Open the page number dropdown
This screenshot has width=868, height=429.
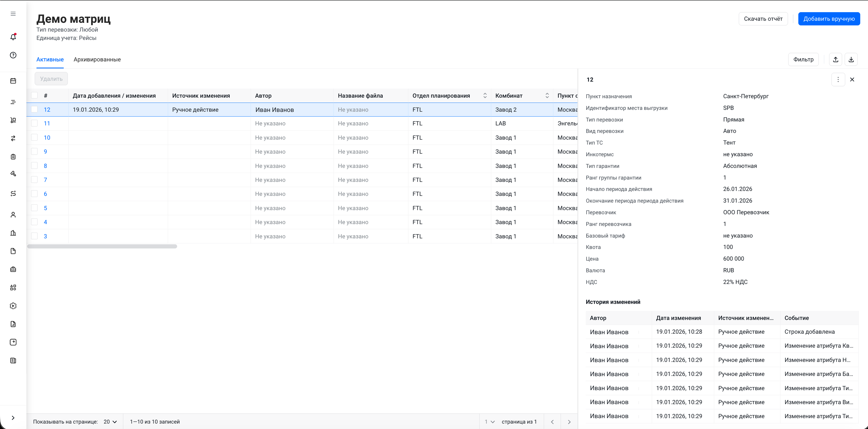tap(489, 421)
